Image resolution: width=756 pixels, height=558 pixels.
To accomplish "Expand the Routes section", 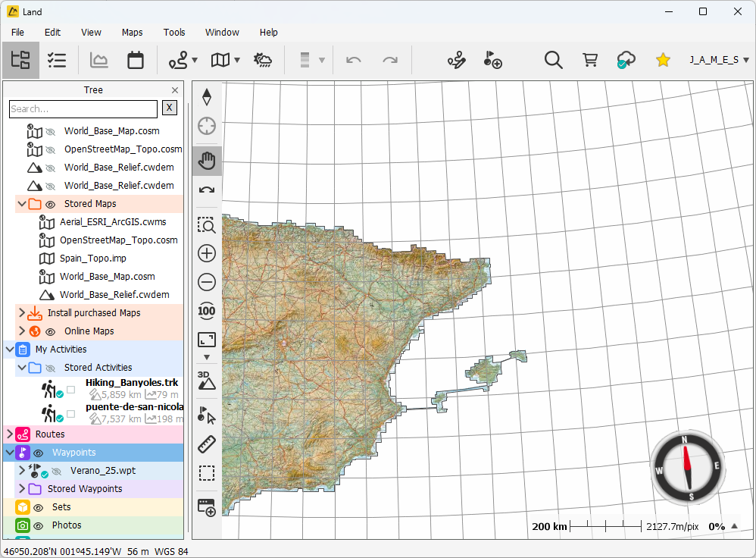I will (x=9, y=434).
